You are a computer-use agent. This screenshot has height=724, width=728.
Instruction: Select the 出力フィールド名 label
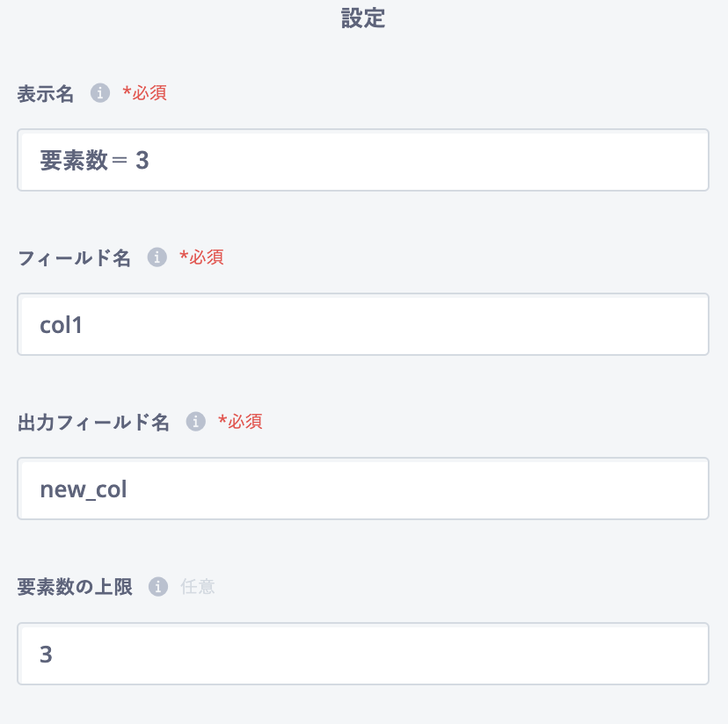(x=93, y=423)
